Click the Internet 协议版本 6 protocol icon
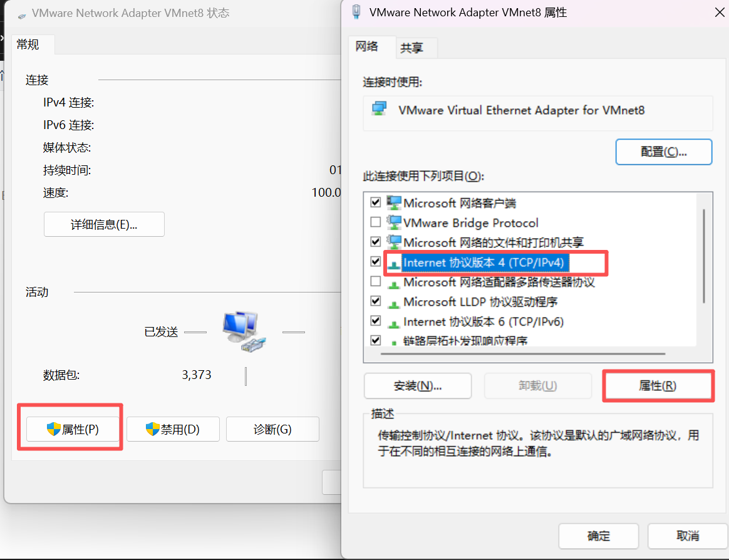Viewport: 729px width, 560px height. [x=394, y=323]
